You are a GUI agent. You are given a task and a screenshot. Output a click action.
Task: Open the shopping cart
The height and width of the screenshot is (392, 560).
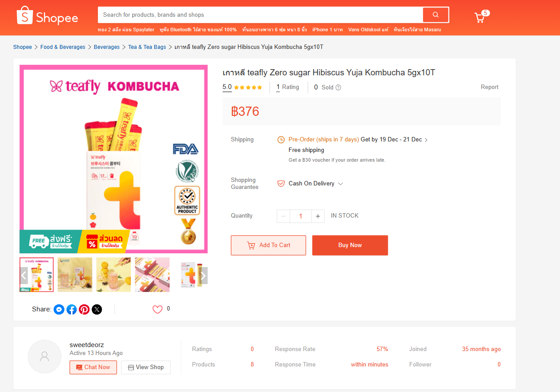point(479,18)
